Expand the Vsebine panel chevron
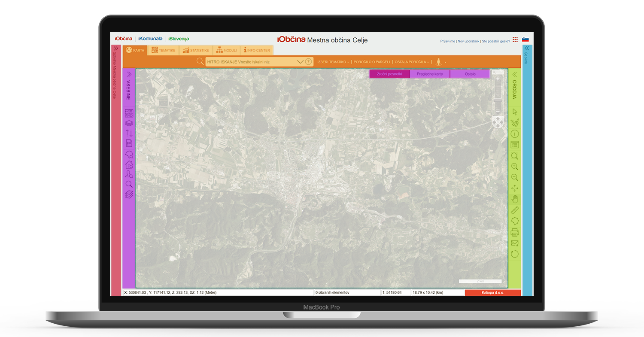 click(129, 74)
